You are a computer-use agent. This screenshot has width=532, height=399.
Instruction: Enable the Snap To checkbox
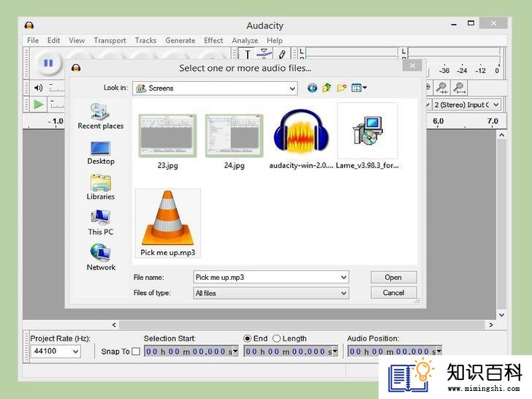click(x=136, y=351)
